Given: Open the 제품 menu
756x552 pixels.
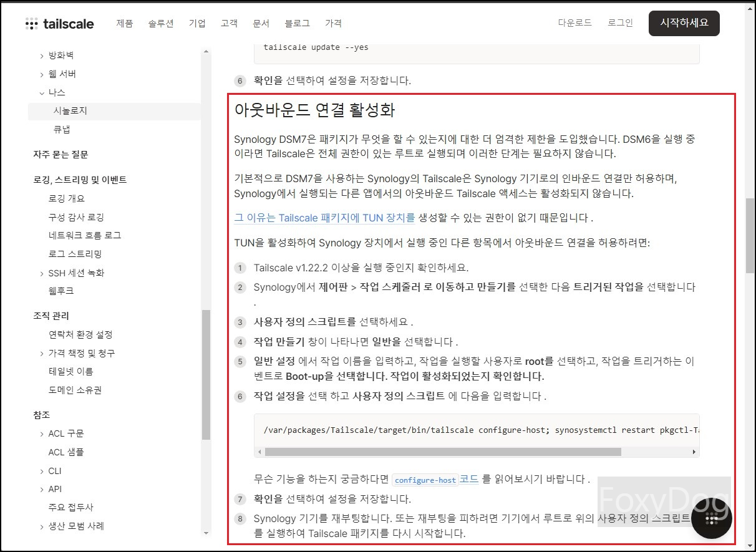Looking at the screenshot, I should (x=125, y=23).
